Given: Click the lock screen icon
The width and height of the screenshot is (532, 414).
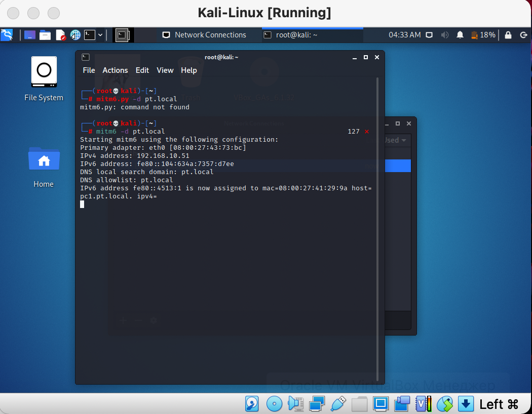Looking at the screenshot, I should pyautogui.click(x=508, y=35).
